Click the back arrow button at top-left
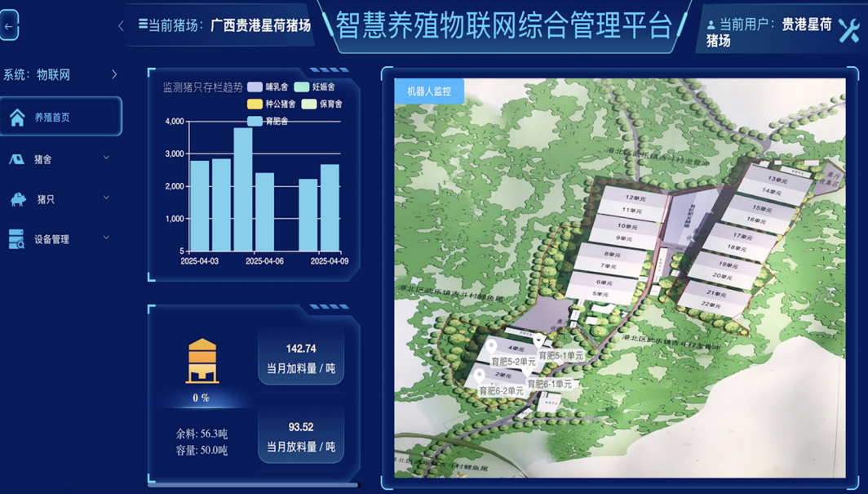 click(x=9, y=26)
